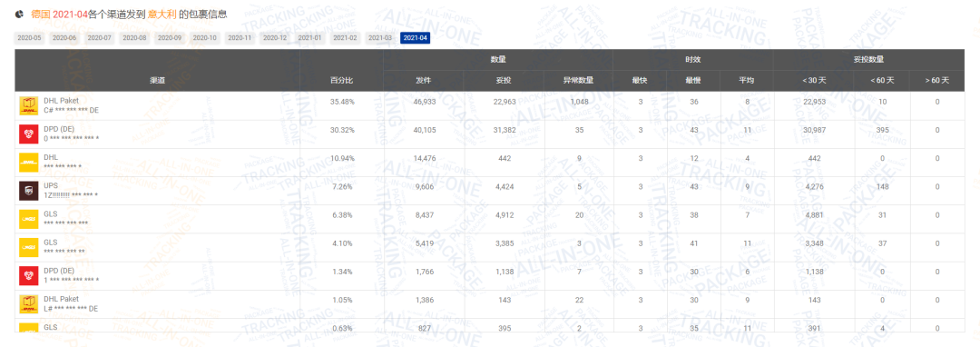Select the 2021-03 month tab
The image size is (980, 347).
click(x=380, y=38)
